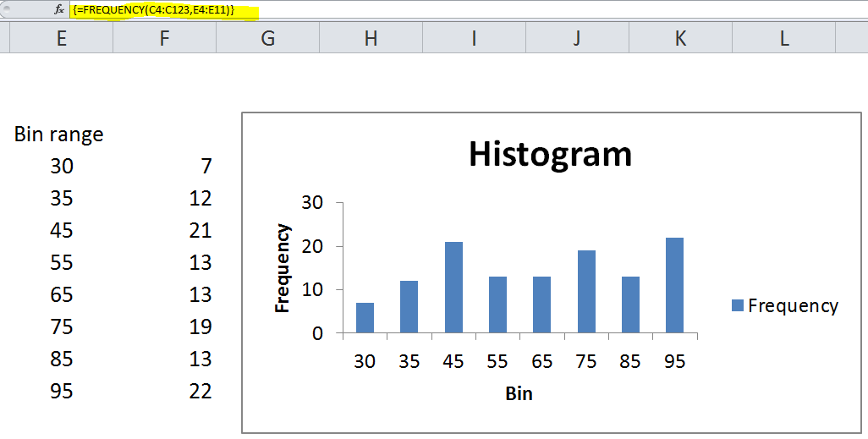
Task: Select the chart bar above bin 75
Action: [586, 292]
